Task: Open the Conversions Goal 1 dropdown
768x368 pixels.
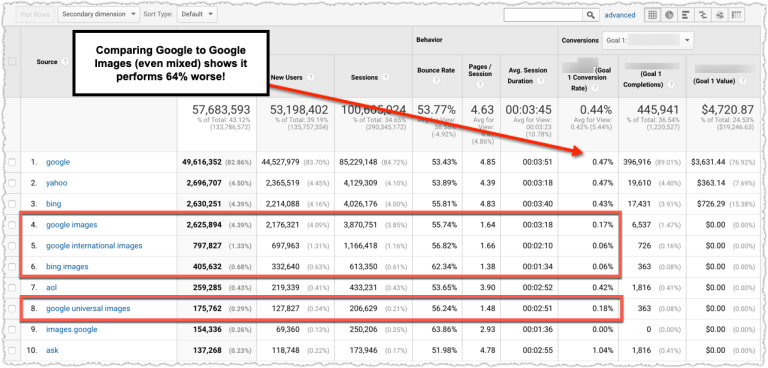Action: click(x=647, y=40)
